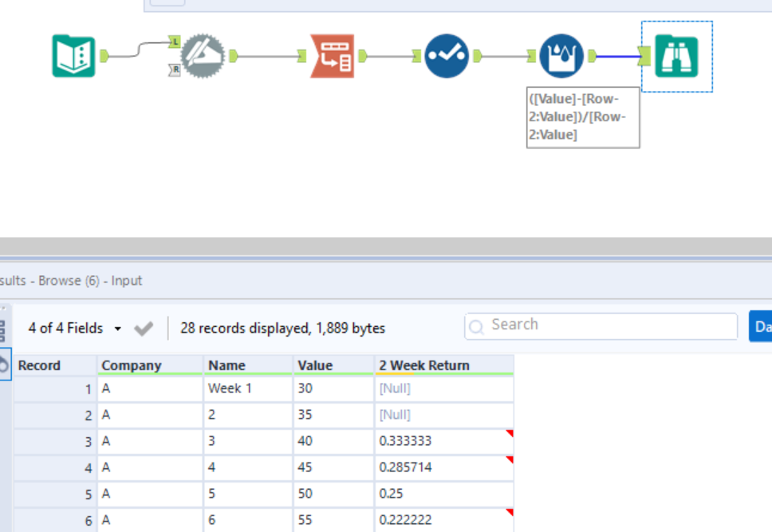The height and width of the screenshot is (532, 772).
Task: Click the formula annotation text box
Action: pos(583,117)
